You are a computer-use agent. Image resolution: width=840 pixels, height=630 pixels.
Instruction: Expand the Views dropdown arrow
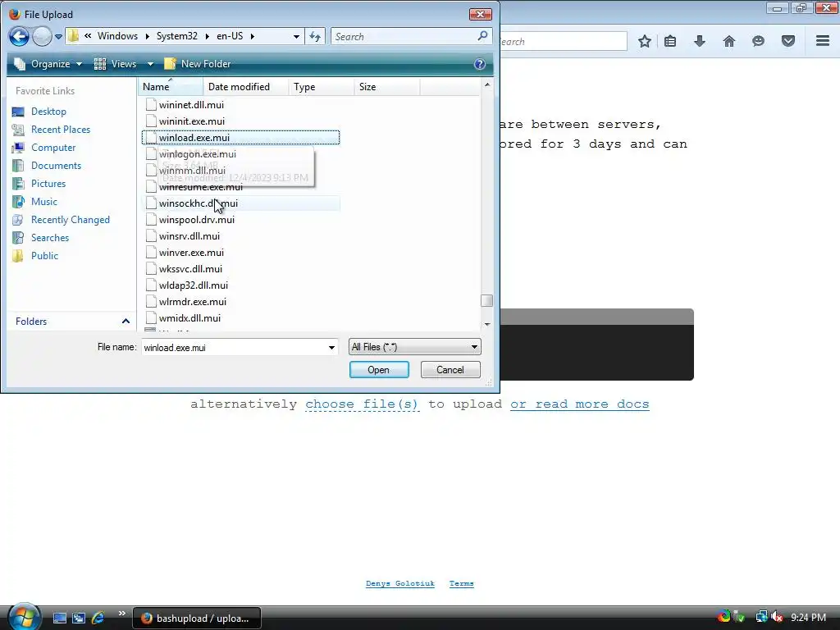click(150, 64)
